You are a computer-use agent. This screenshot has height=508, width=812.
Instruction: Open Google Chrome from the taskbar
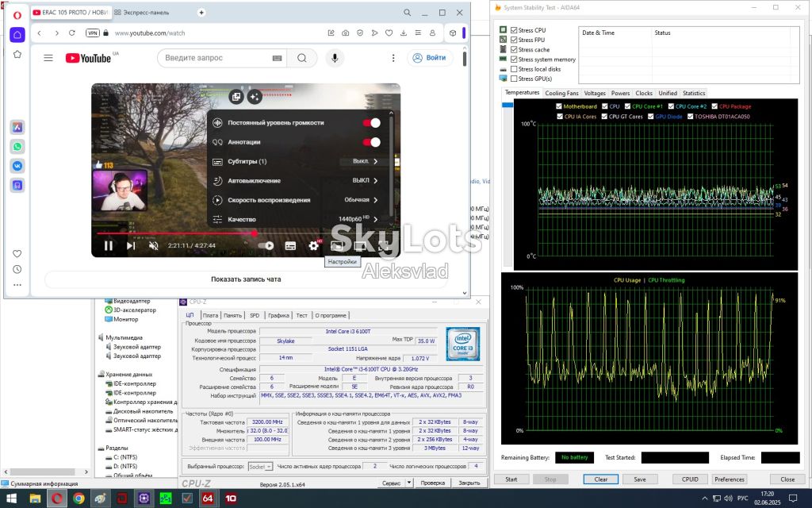pos(79,498)
